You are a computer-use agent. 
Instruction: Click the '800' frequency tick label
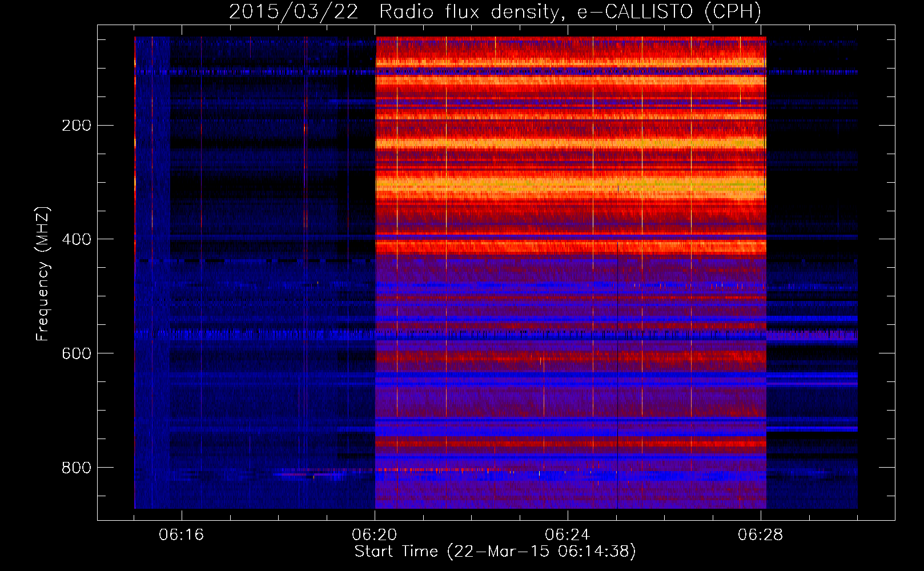point(77,468)
